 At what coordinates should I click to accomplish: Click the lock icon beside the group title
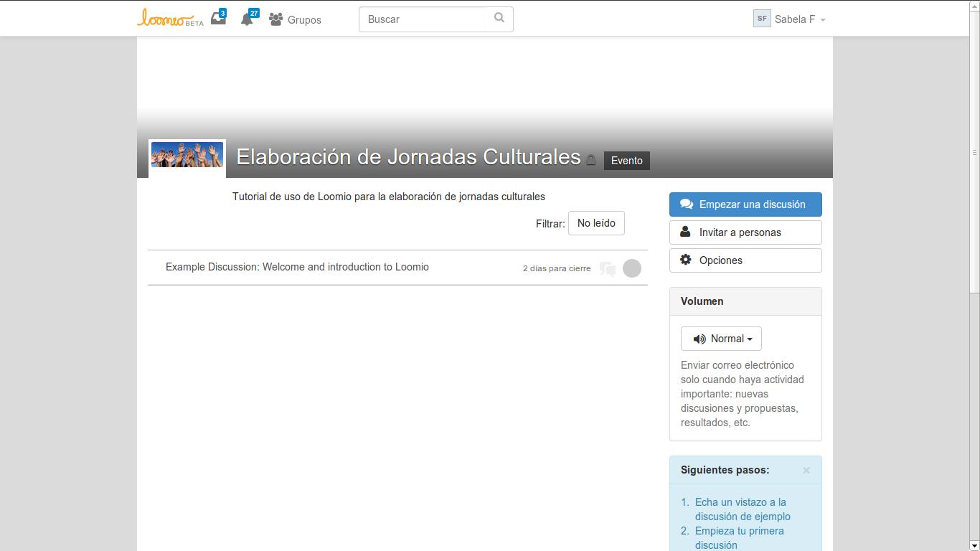coord(591,160)
